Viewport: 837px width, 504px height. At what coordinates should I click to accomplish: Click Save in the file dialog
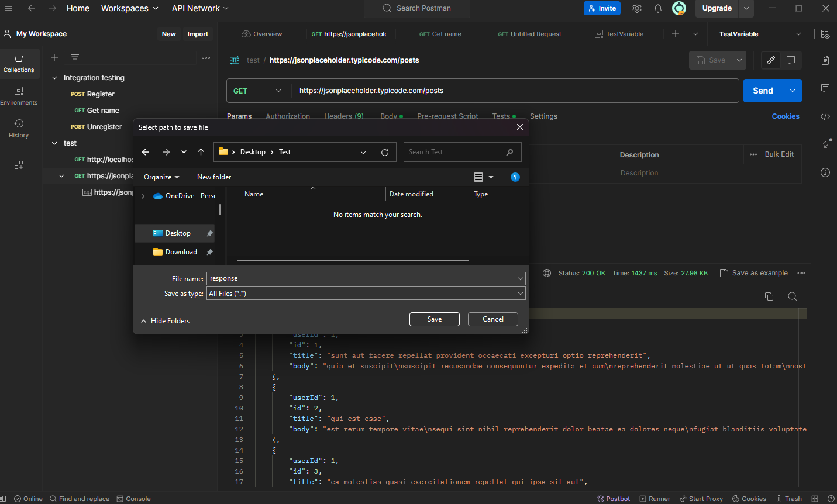coord(435,319)
